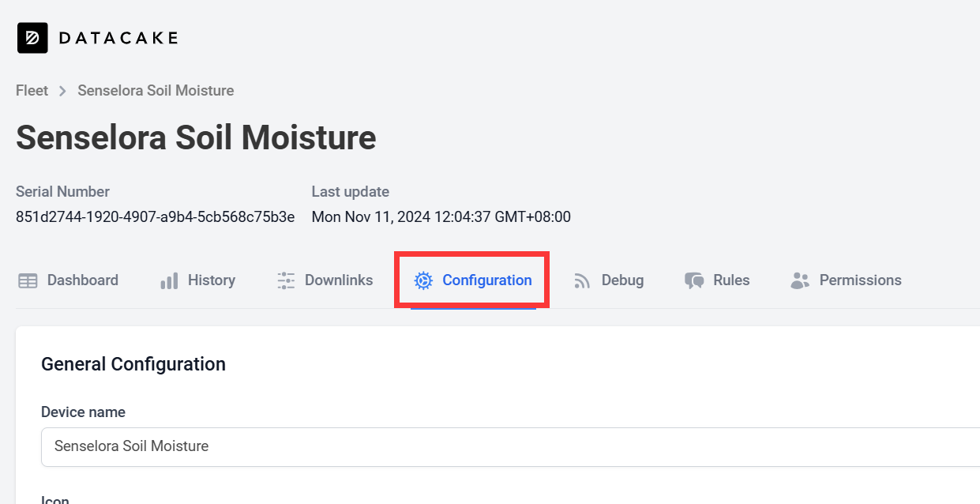This screenshot has width=980, height=504.
Task: Click the sliders icon beside Downlinks
Action: coord(286,280)
